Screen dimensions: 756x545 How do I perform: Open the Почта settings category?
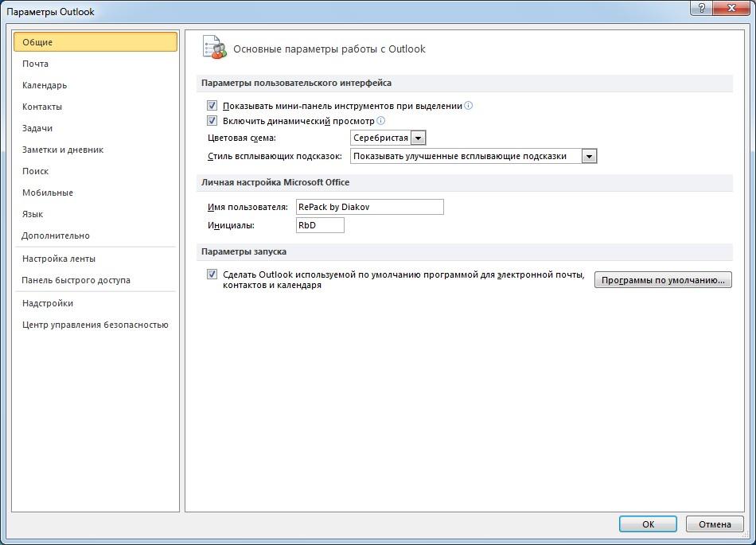95,64
